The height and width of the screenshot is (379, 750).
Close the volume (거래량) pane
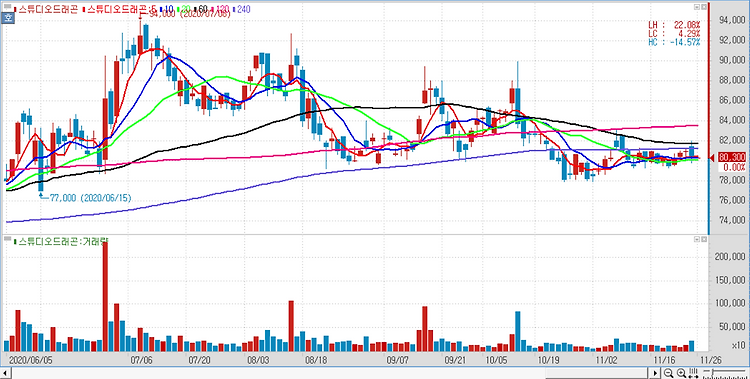click(703, 238)
